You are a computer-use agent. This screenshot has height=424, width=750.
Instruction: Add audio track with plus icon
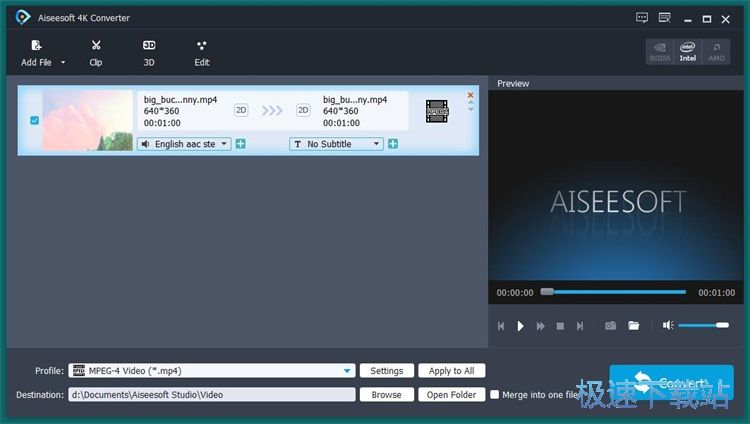coord(241,144)
